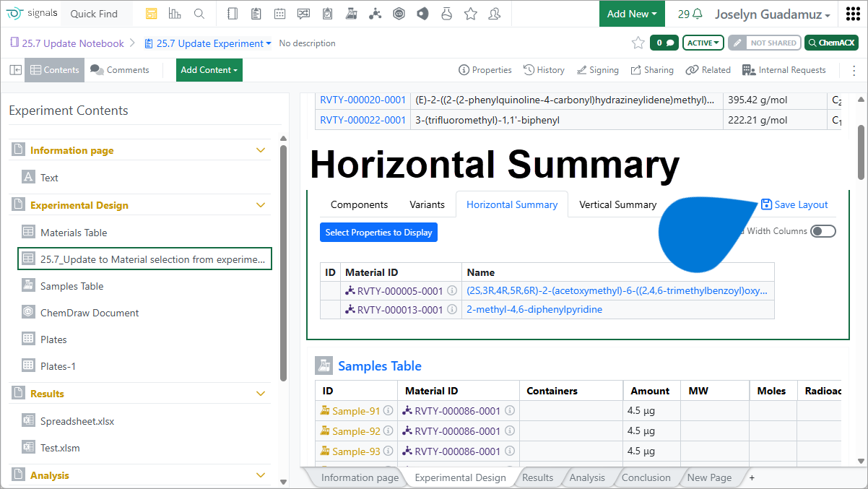The height and width of the screenshot is (489, 868).
Task: Open the ACTIVE status dropdown
Action: pos(703,43)
